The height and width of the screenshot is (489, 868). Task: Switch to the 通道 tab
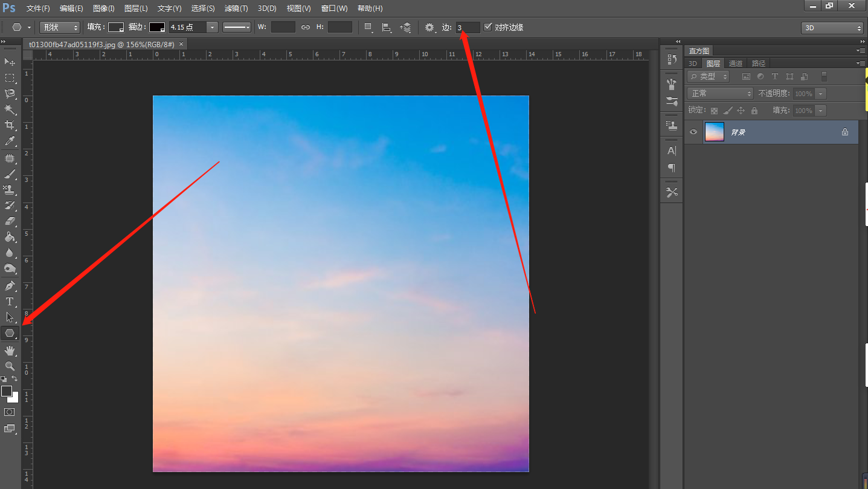tap(735, 63)
